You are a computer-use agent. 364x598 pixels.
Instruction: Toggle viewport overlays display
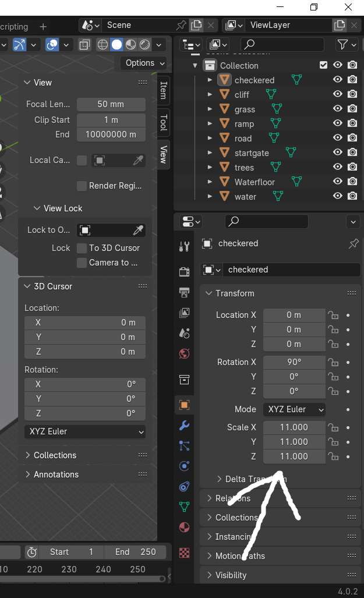click(52, 45)
